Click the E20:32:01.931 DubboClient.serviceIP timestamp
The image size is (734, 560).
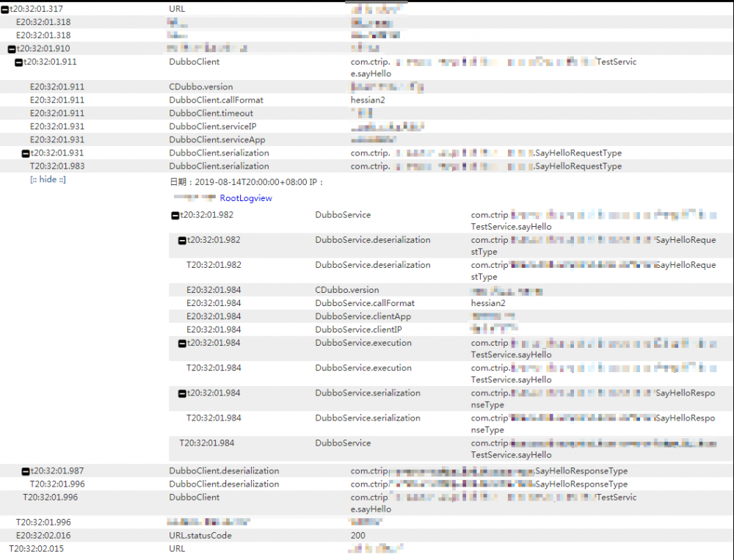tap(57, 126)
